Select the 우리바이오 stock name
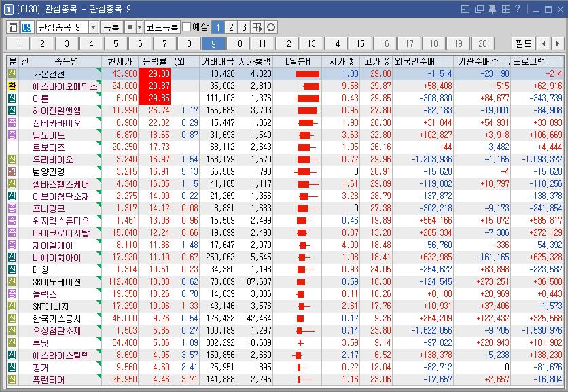This screenshot has height=392, width=568. (x=53, y=160)
